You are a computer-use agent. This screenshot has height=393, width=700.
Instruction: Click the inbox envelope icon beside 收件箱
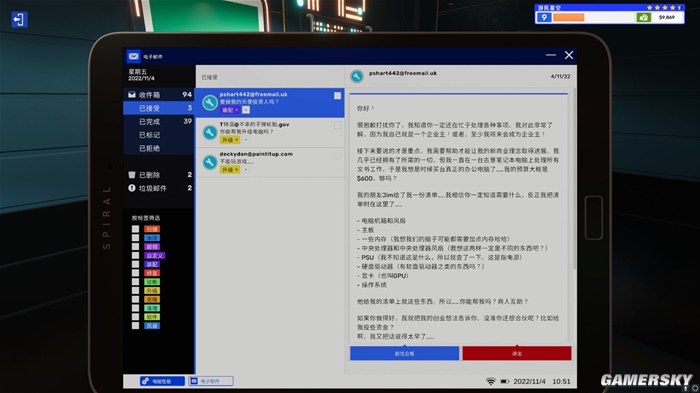[x=132, y=95]
